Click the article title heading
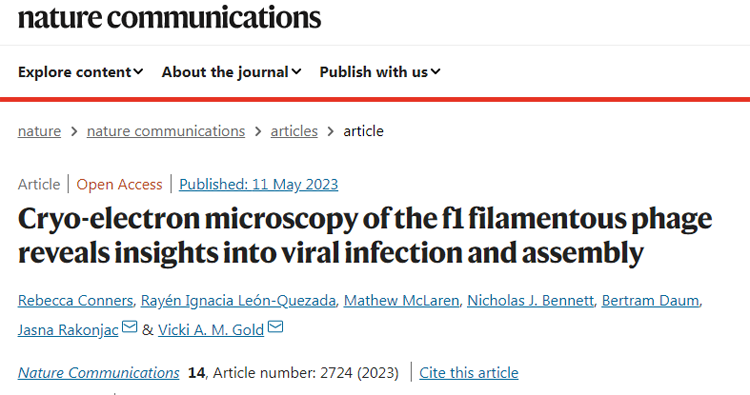750x395 pixels. pyautogui.click(x=365, y=235)
